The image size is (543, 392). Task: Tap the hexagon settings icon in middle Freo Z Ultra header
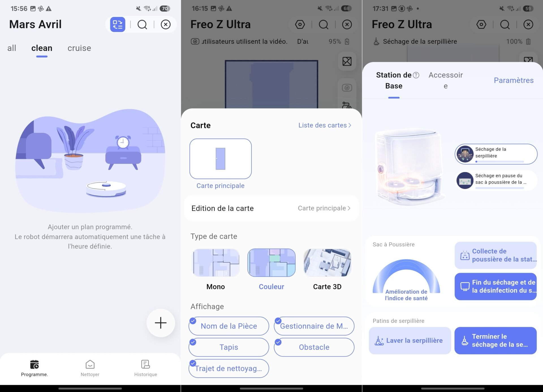coord(300,24)
